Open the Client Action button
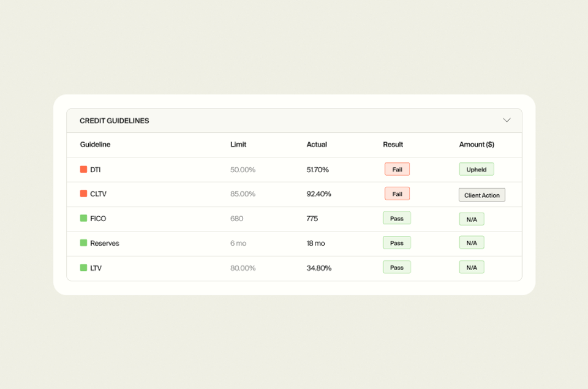588x389 pixels. tap(482, 195)
